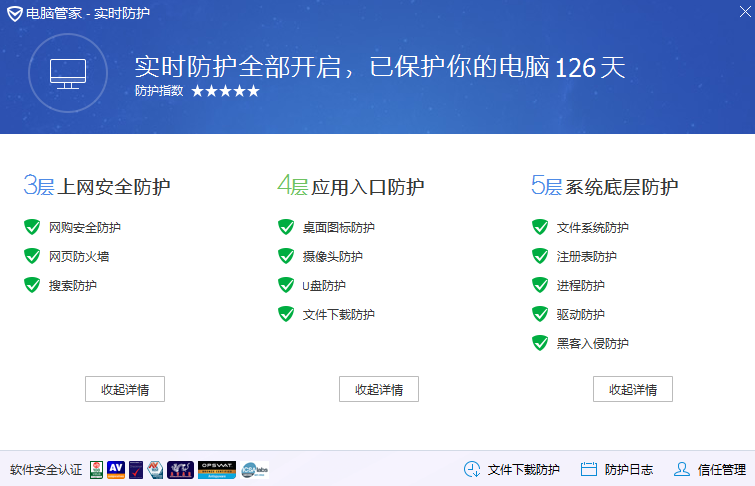Click the 注册表防护 item text

(x=586, y=256)
